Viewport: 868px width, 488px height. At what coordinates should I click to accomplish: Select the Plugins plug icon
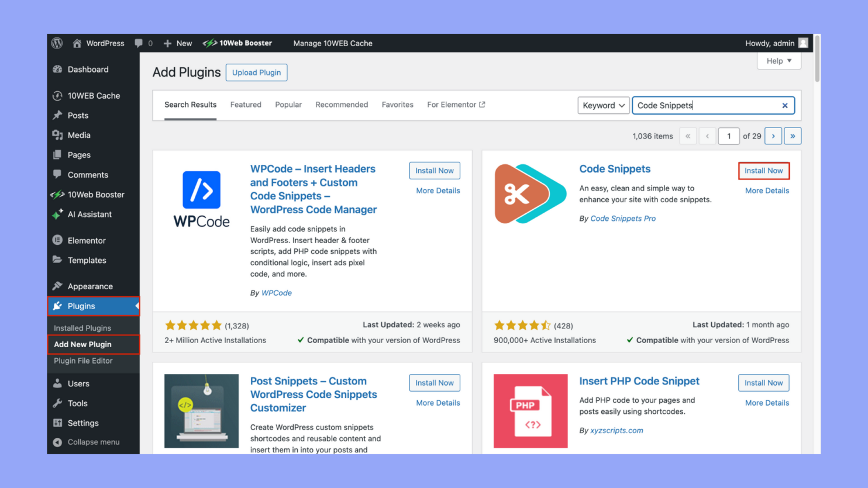pos(58,306)
